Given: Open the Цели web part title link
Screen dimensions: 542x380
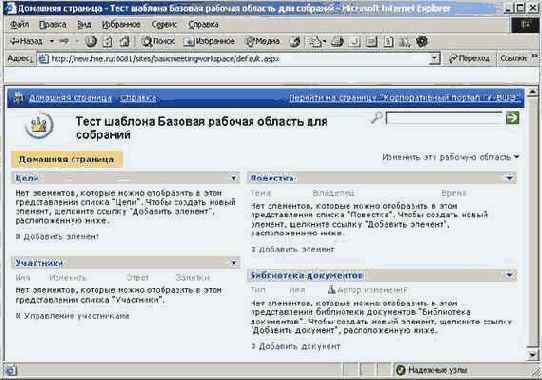Looking at the screenshot, I should point(27,178).
